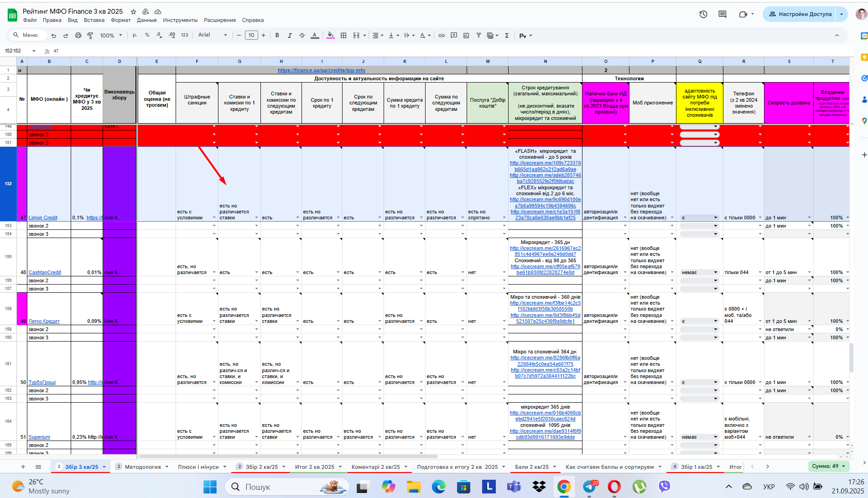Click the Insert link icon
Viewport: 868px width, 498px height.
(x=442, y=35)
